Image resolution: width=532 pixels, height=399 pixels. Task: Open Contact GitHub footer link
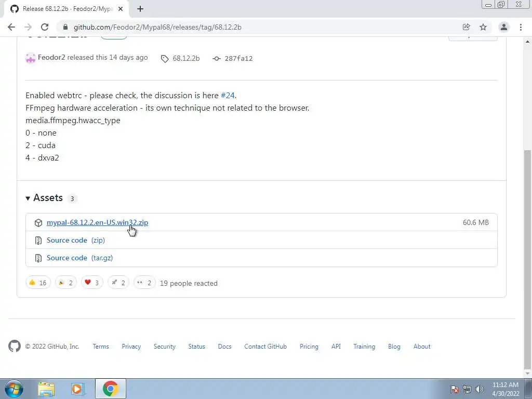click(265, 347)
